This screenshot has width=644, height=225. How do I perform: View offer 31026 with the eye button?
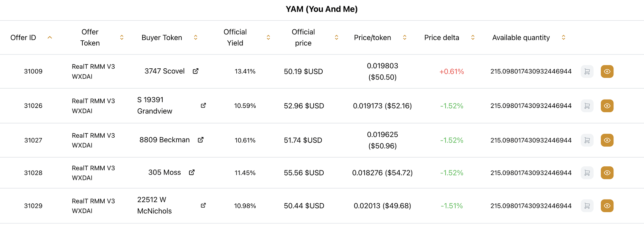point(607,106)
